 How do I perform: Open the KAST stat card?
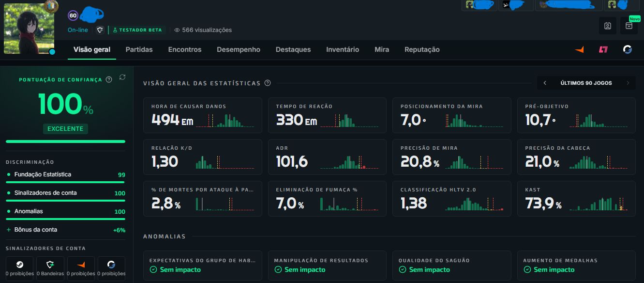[x=576, y=199]
